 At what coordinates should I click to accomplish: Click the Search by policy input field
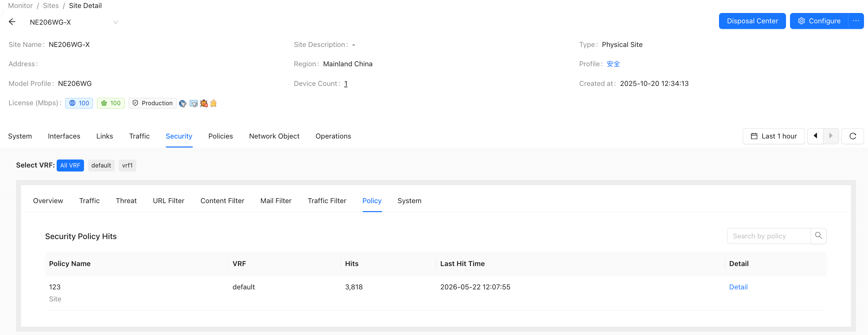tap(769, 236)
